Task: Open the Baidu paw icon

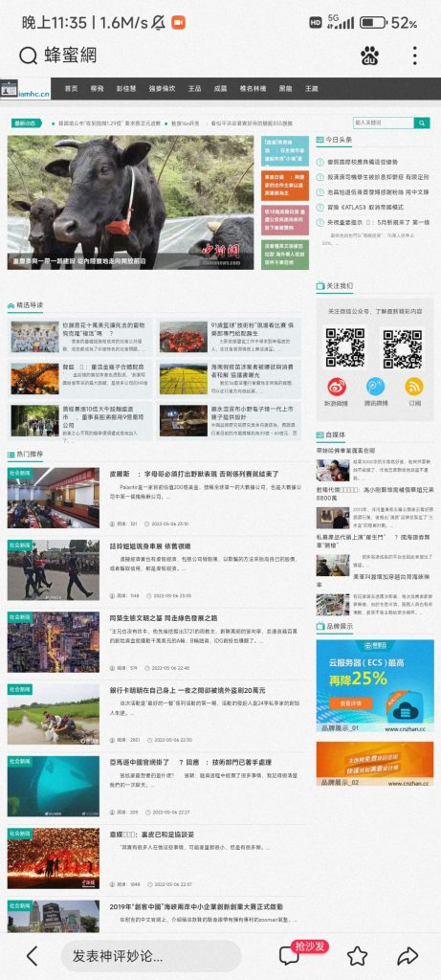Action: click(370, 56)
